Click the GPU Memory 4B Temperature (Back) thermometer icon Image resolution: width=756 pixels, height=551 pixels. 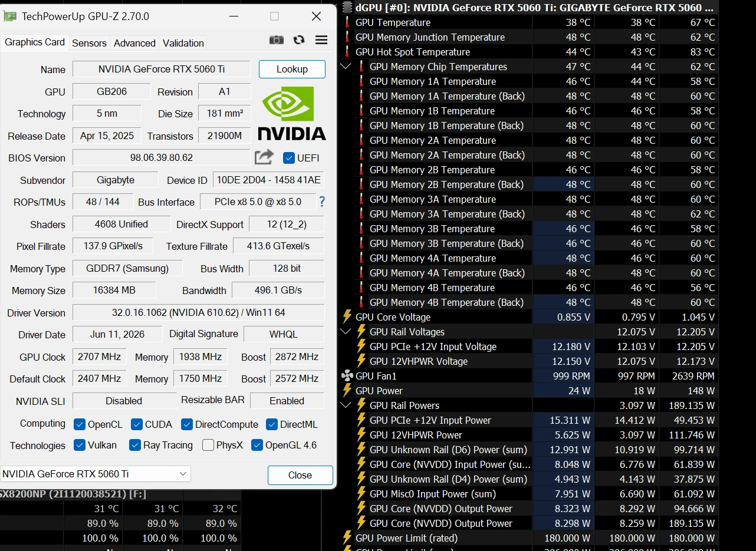point(361,302)
